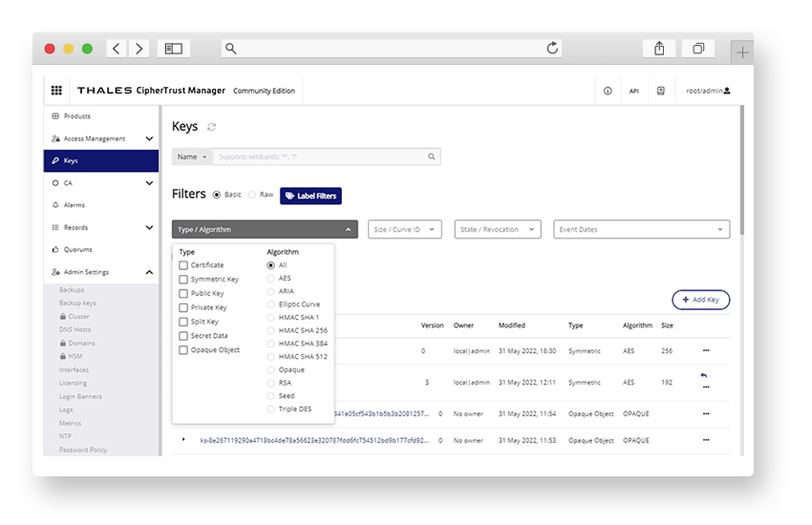Check the Private Key checkbox
This screenshot has width=812, height=525.
[183, 307]
